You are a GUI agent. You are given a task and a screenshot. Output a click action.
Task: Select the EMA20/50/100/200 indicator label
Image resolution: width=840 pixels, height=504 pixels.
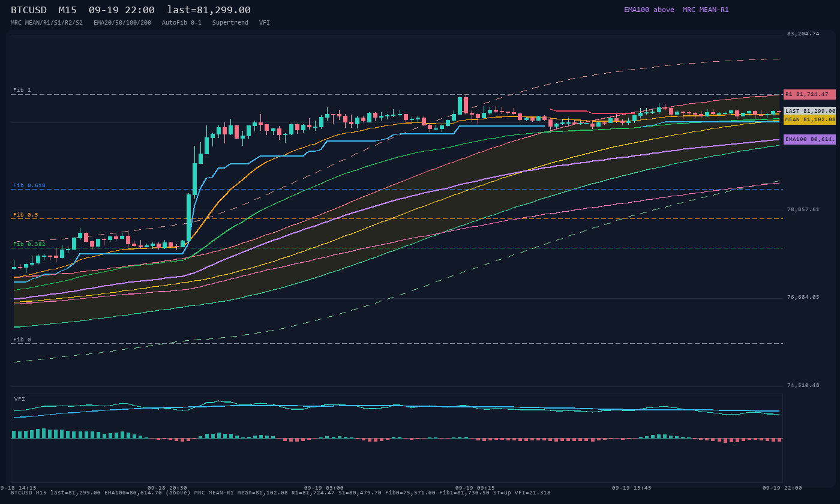click(x=122, y=22)
